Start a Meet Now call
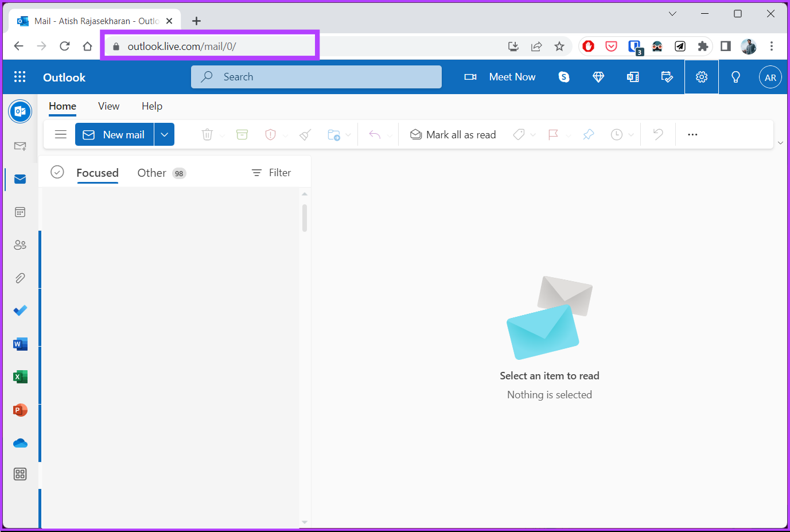 (500, 76)
